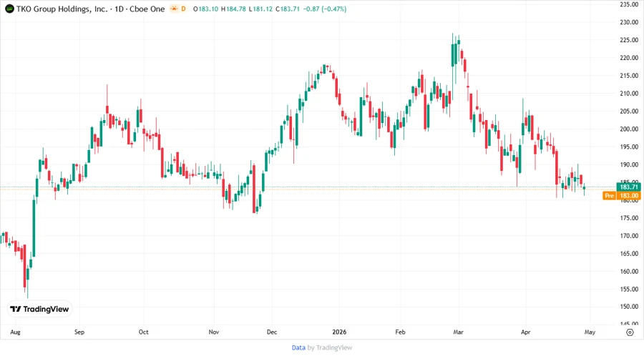Click the 170.00 price axis label
This screenshot has height=356, width=644.
(x=629, y=236)
